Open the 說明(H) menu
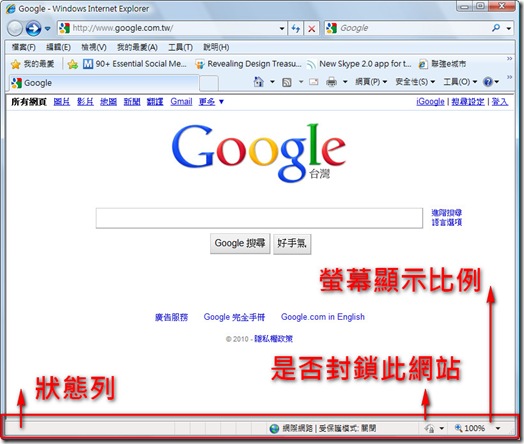The width and height of the screenshot is (524, 444). point(216,47)
